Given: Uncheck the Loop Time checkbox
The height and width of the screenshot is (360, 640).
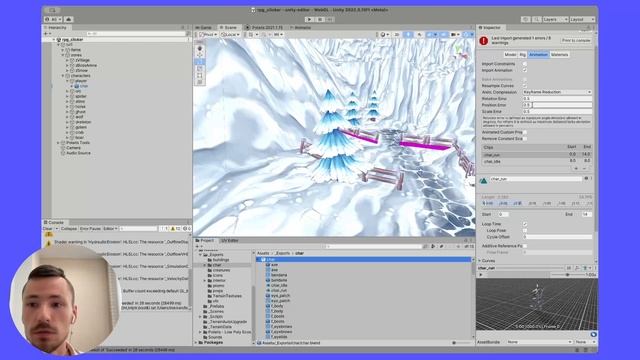Looking at the screenshot, I should [525, 224].
